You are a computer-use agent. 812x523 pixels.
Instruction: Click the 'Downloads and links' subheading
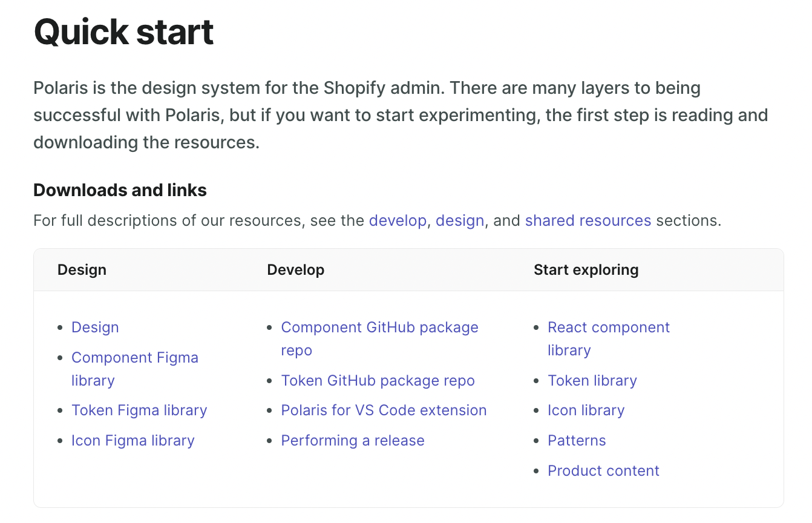120,190
